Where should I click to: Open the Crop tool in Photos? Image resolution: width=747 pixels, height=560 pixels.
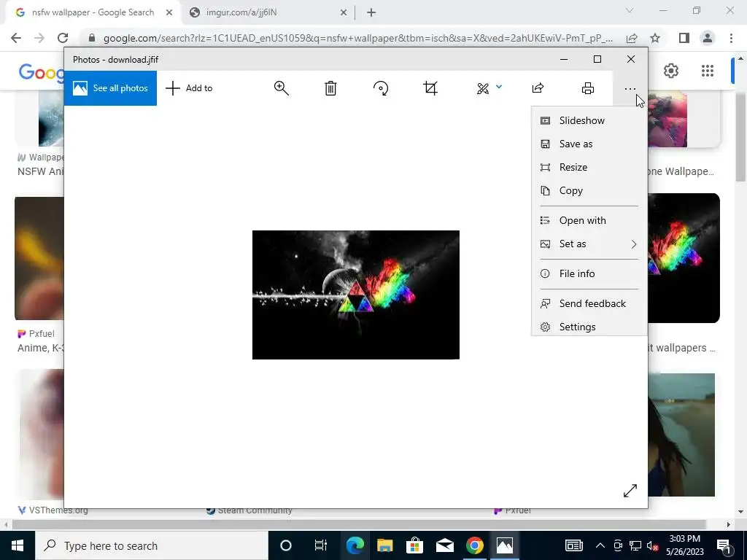coord(430,88)
